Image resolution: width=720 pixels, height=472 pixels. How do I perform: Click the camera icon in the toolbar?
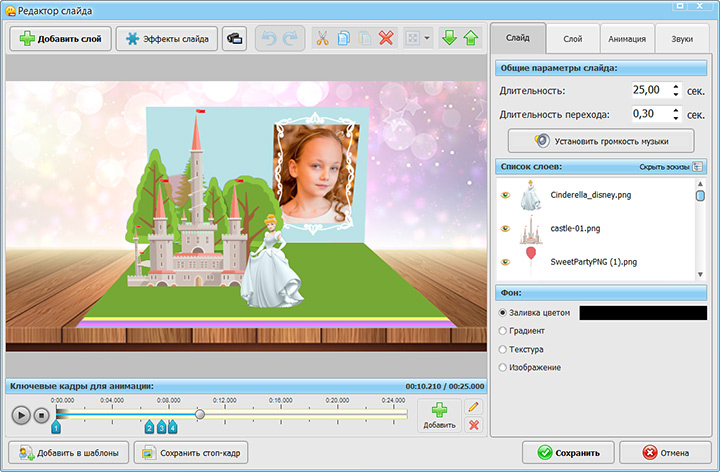(x=234, y=39)
